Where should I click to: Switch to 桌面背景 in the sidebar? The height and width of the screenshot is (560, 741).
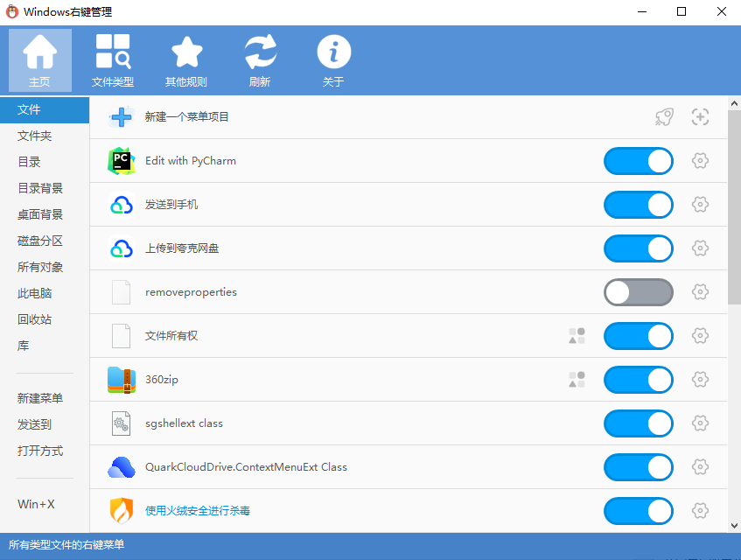(x=40, y=214)
